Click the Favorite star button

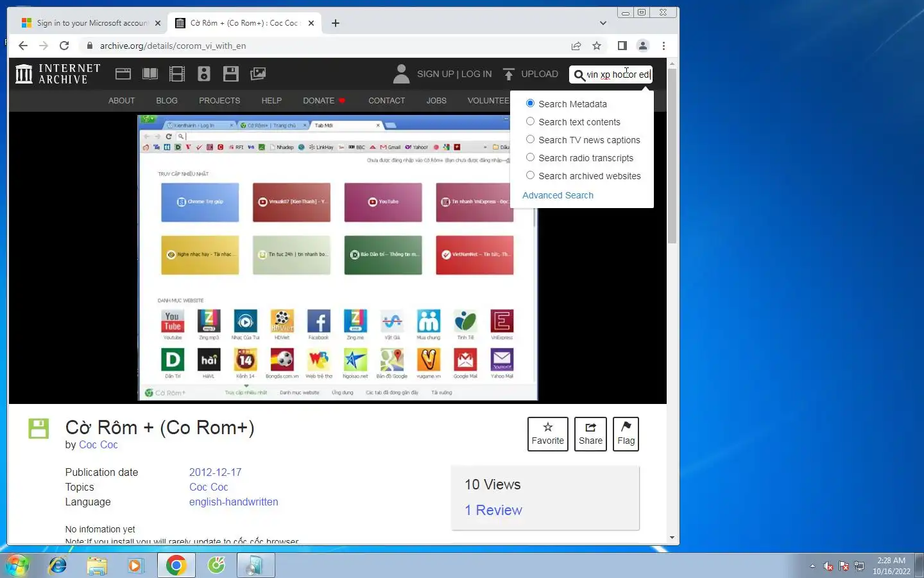pos(548,434)
